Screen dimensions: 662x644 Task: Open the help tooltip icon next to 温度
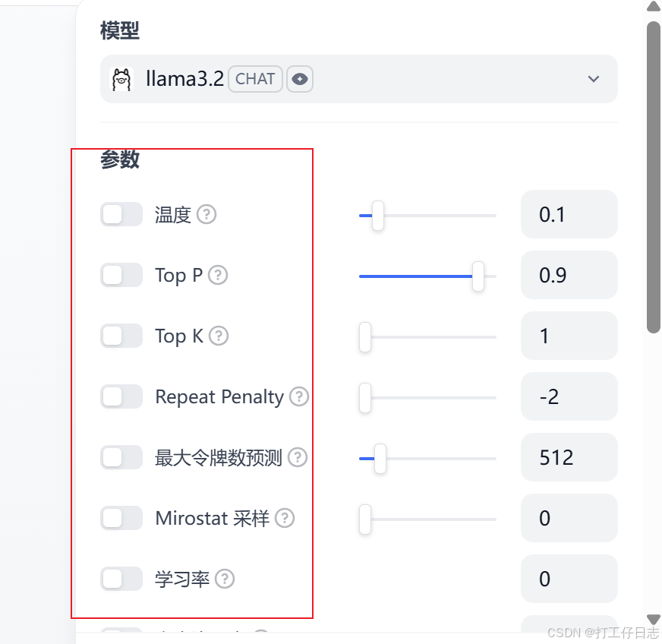click(x=207, y=215)
